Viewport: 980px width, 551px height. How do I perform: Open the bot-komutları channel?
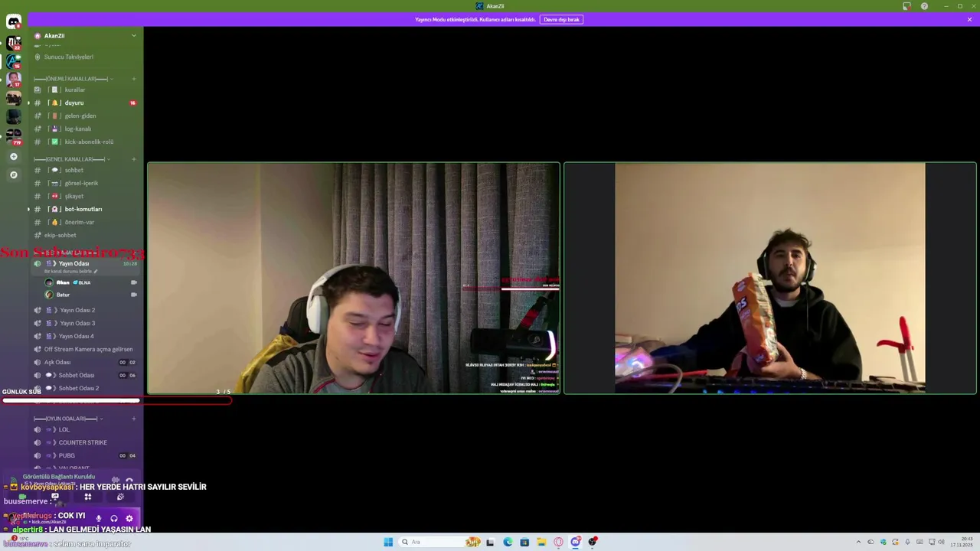[85, 209]
